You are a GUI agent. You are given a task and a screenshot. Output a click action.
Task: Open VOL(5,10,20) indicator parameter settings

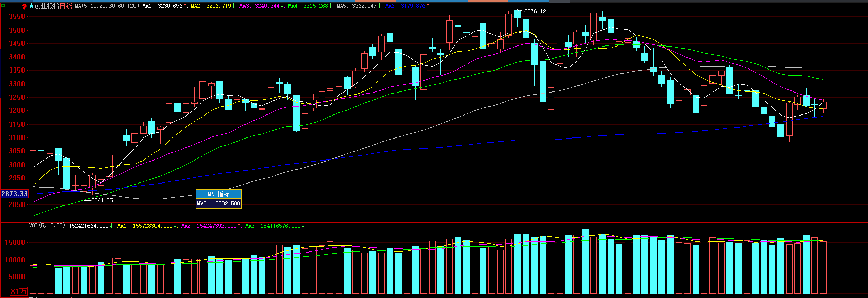[47, 225]
